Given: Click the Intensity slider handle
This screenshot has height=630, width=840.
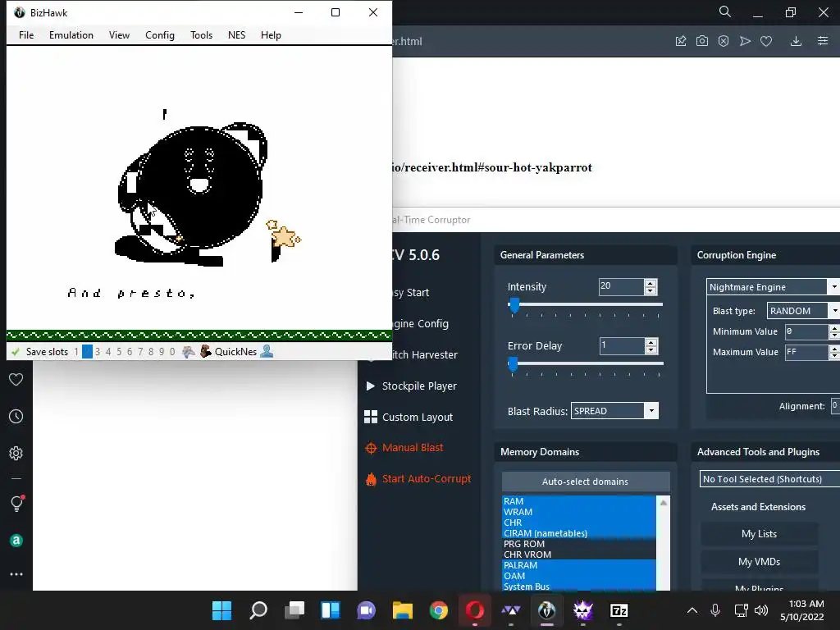Looking at the screenshot, I should (x=514, y=305).
